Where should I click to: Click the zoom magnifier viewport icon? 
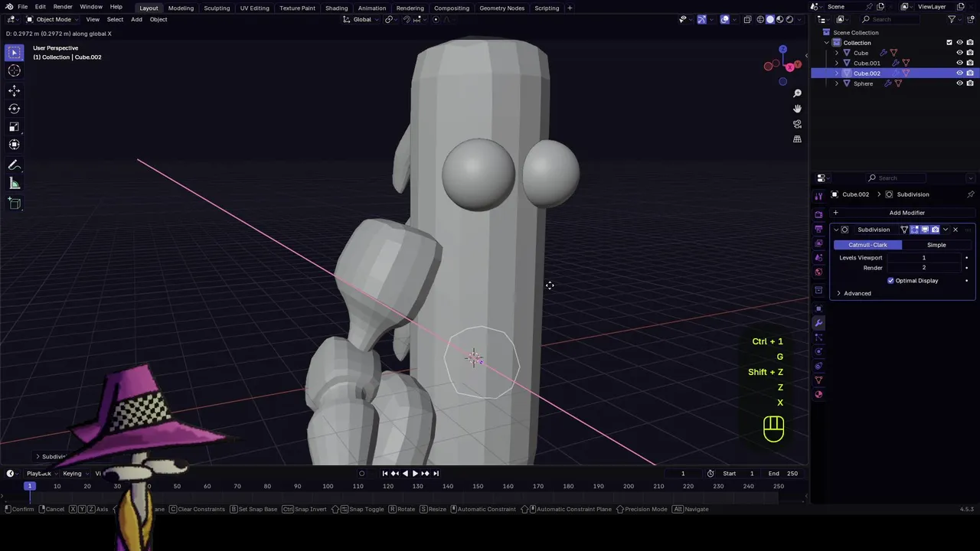coord(797,93)
